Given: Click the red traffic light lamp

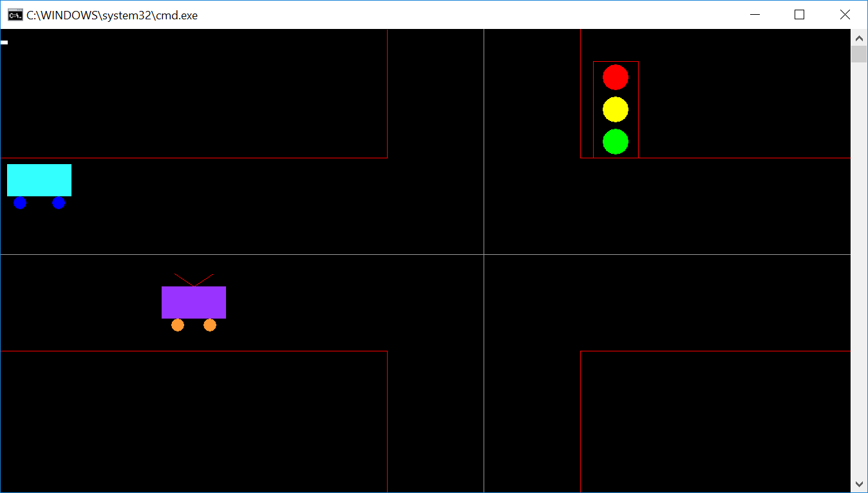Looking at the screenshot, I should pyautogui.click(x=615, y=77).
